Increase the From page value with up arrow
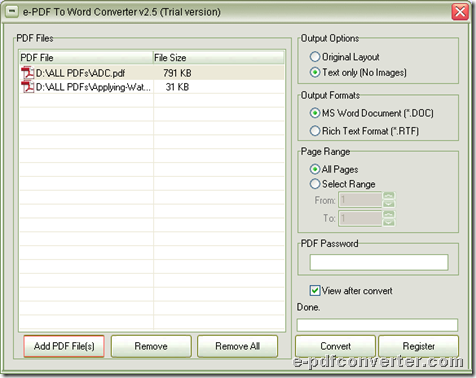476x378 pixels. click(x=389, y=196)
